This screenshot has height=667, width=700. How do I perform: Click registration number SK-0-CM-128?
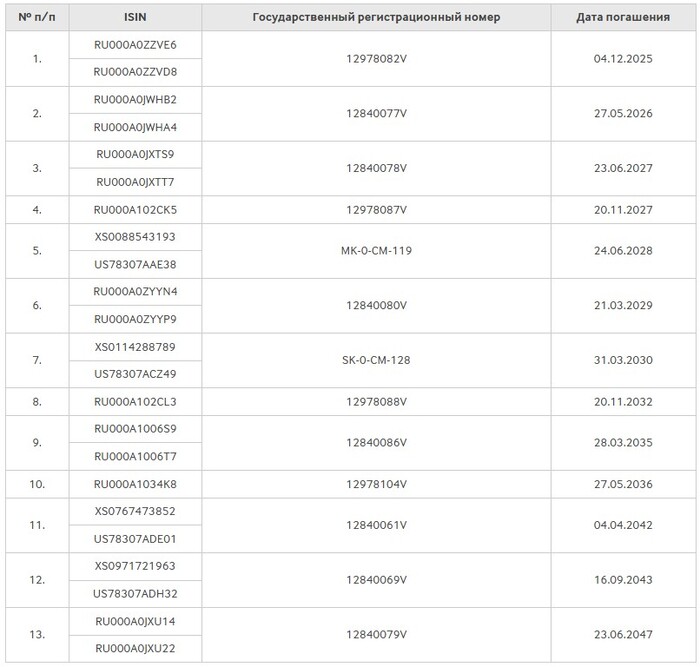(x=376, y=360)
